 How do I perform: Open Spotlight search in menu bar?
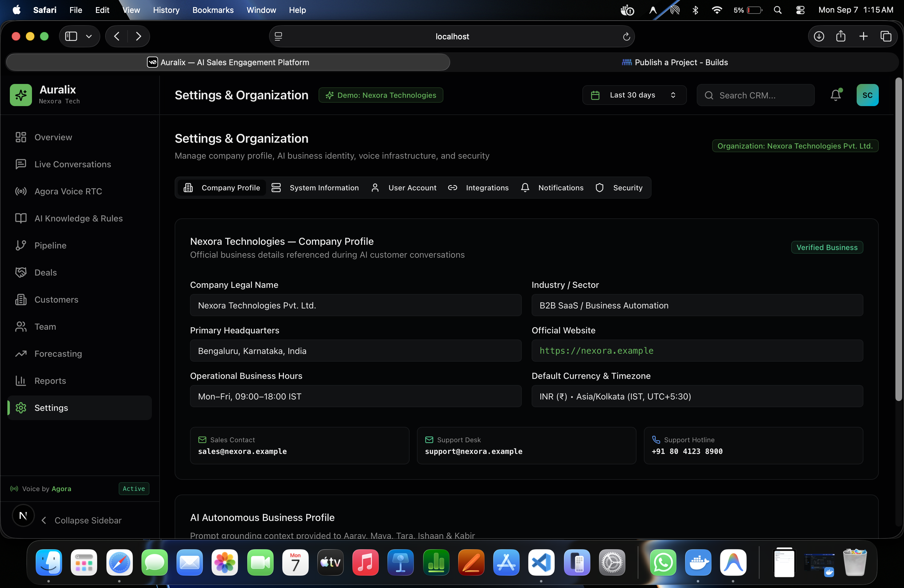(778, 10)
